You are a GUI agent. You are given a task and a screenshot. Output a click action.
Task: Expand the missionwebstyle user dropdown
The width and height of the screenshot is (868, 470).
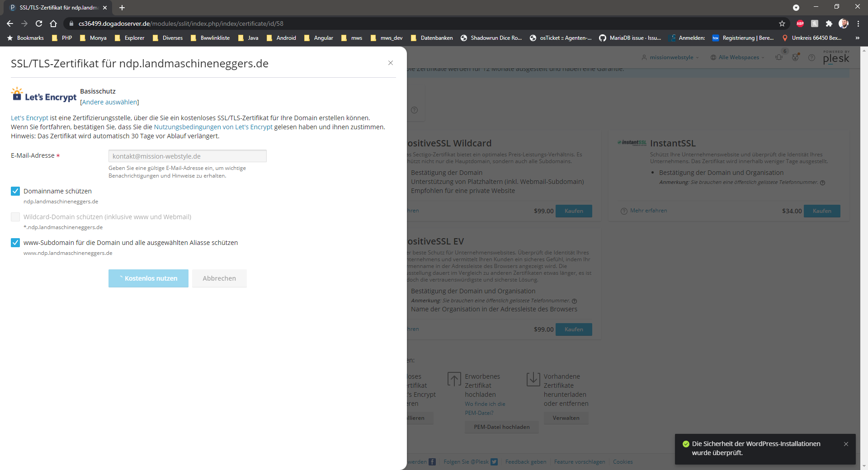coord(670,57)
